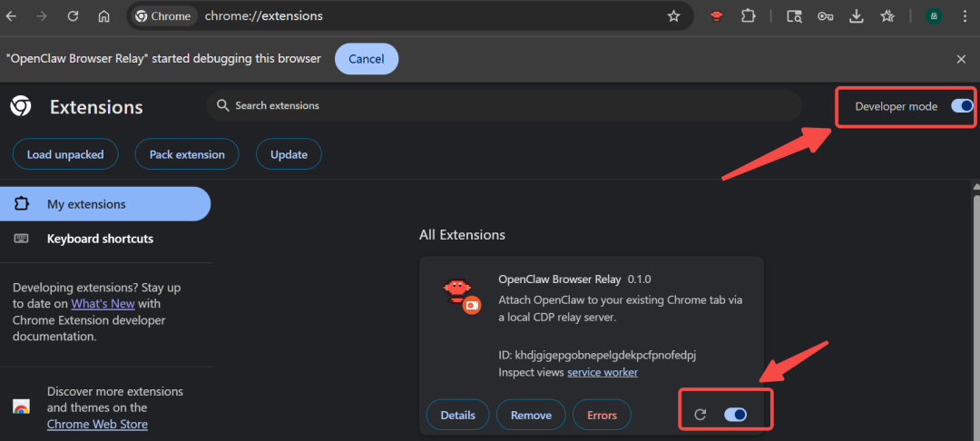Disable the OpenClaw Browser Relay toggle
The height and width of the screenshot is (441, 980).
click(x=736, y=414)
